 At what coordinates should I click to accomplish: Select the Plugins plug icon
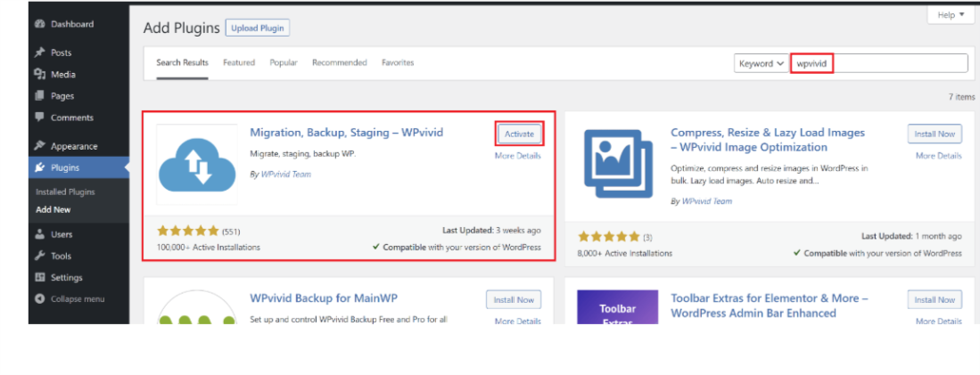(40, 167)
